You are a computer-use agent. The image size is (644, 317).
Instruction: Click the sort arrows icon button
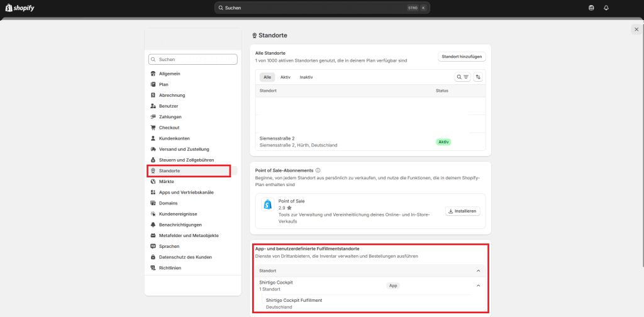click(478, 77)
